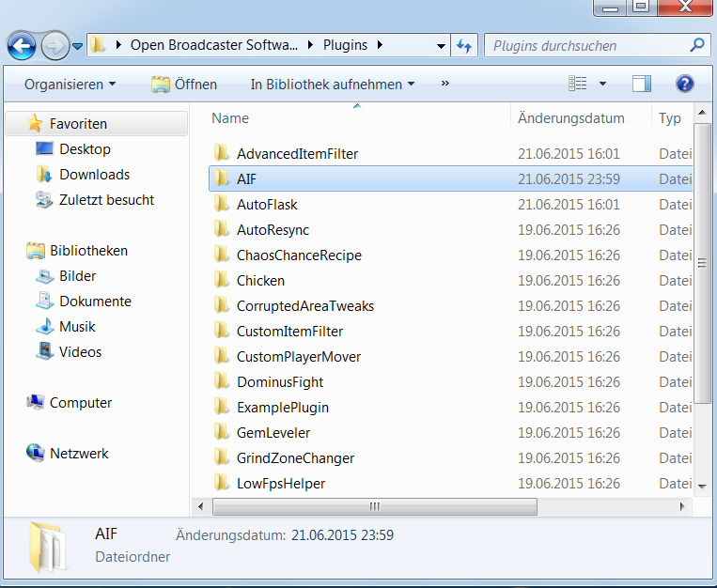Image resolution: width=717 pixels, height=588 pixels.
Task: Select the CustomItemFilter folder icon
Action: (222, 331)
